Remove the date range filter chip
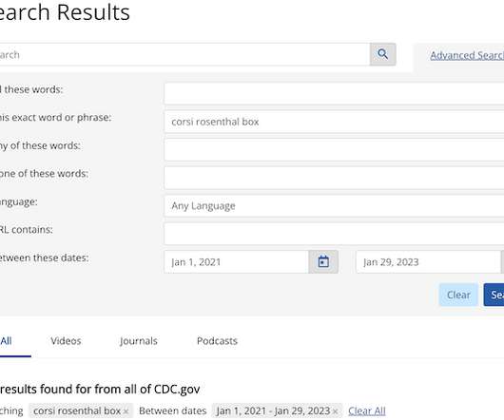 (x=336, y=411)
